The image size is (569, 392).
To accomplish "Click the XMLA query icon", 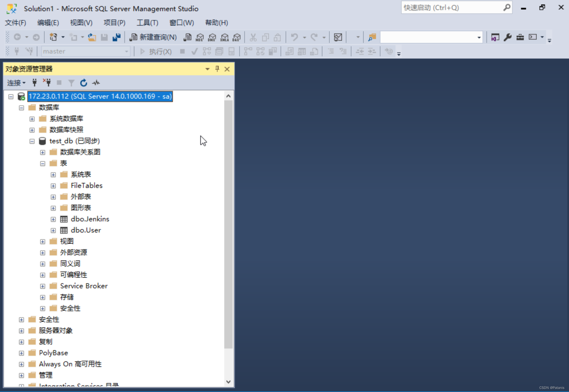I will click(224, 37).
